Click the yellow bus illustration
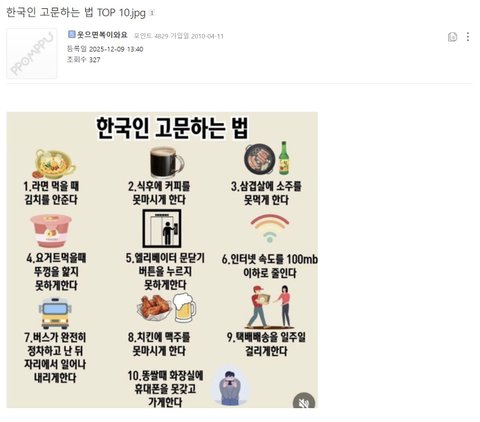Viewport: 480px width, 422px height. 55,313
